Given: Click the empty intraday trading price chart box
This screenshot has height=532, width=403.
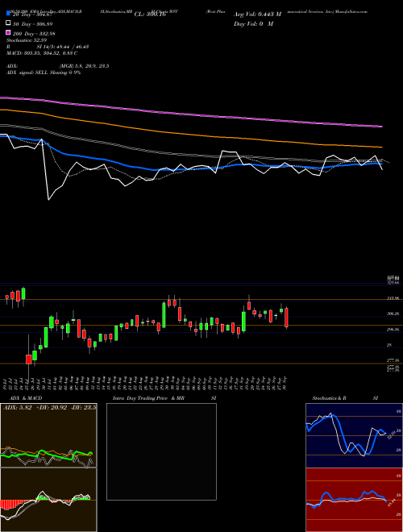Looking at the screenshot, I should (x=161, y=451).
